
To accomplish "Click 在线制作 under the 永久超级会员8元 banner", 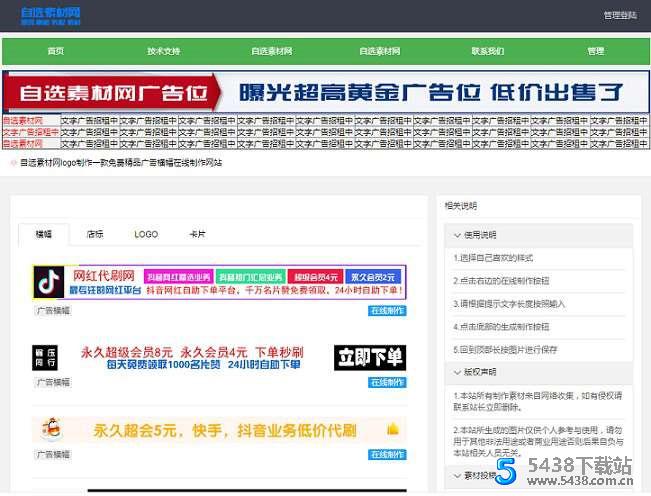I will (x=387, y=383).
